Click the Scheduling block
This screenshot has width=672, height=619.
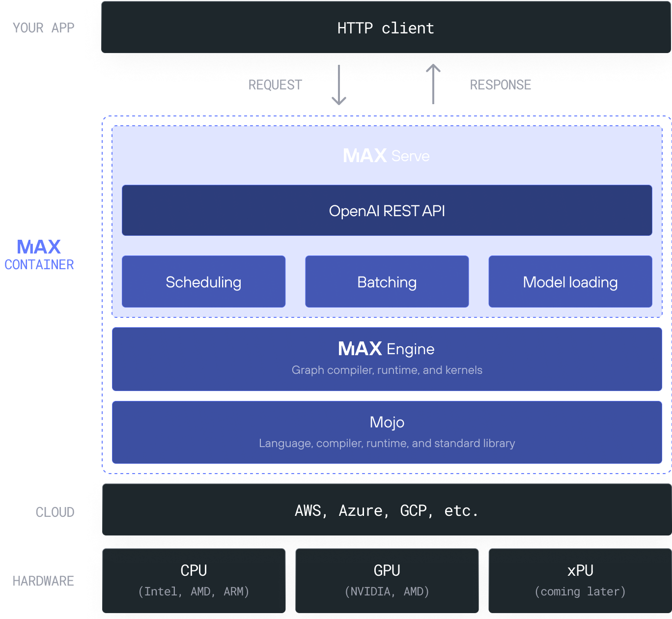[203, 281]
